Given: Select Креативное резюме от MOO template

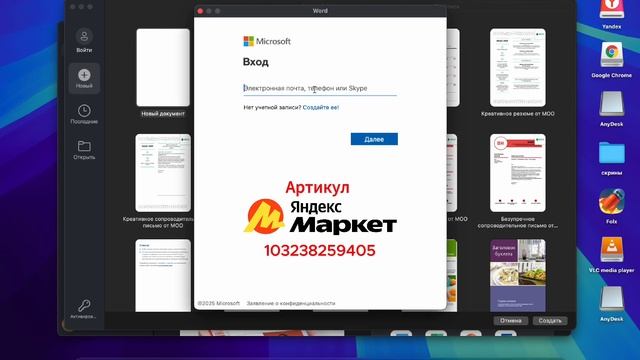Looking at the screenshot, I should point(518,68).
